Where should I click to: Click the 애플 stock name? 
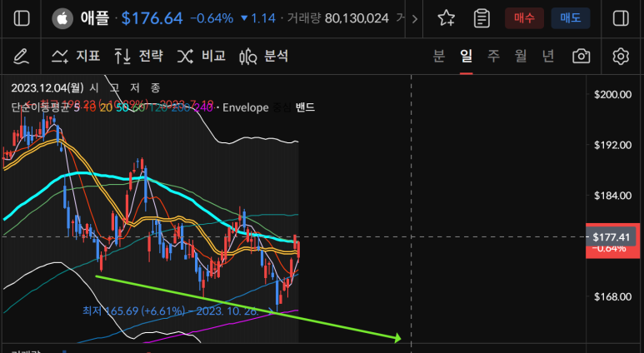[x=95, y=18]
